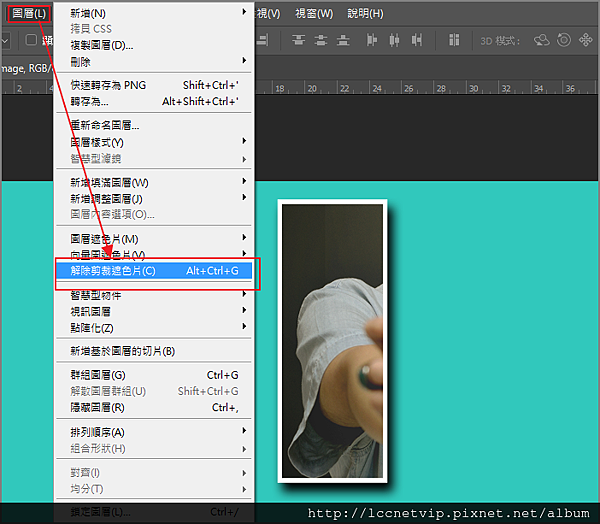This screenshot has width=600, height=524.
Task: Open the 視窗(W) menu
Action: click(314, 14)
